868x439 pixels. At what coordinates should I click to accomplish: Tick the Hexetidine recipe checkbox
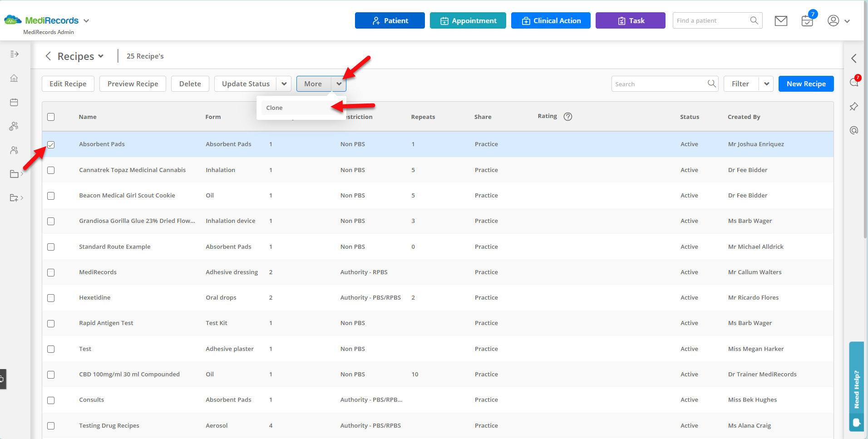pyautogui.click(x=51, y=298)
